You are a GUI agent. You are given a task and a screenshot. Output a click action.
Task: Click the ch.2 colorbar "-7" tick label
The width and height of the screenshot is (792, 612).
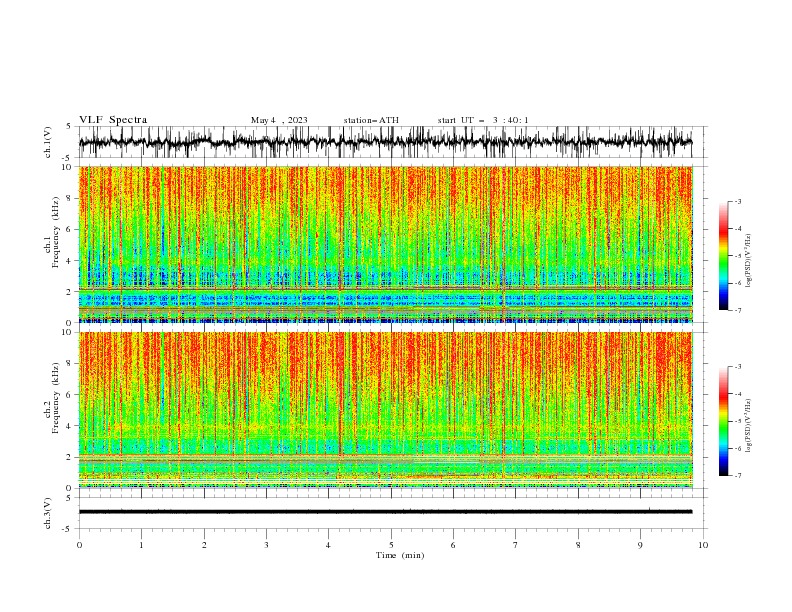coord(738,476)
